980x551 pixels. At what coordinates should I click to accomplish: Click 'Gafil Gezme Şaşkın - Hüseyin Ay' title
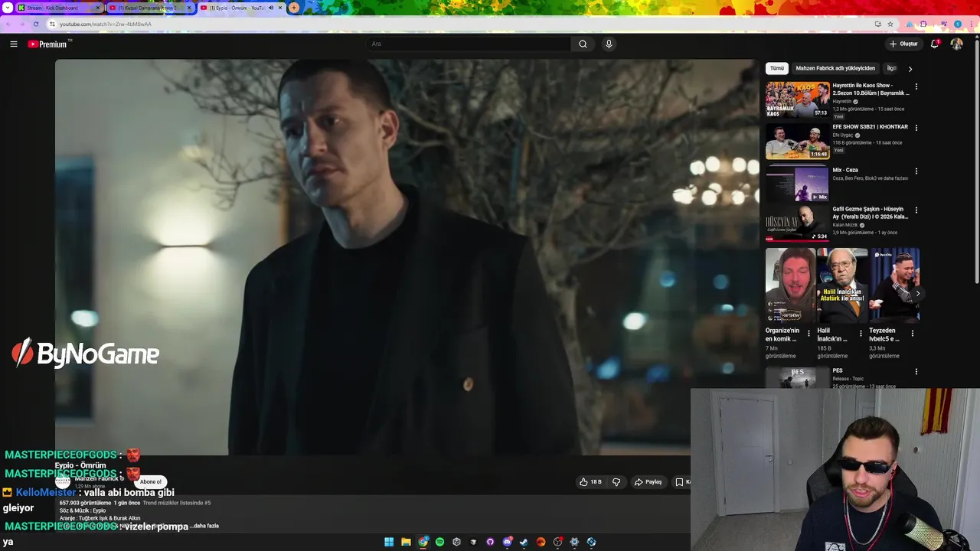[x=871, y=213]
